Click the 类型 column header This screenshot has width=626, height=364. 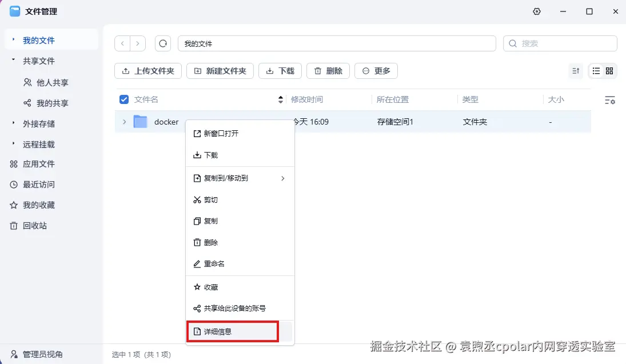471,100
